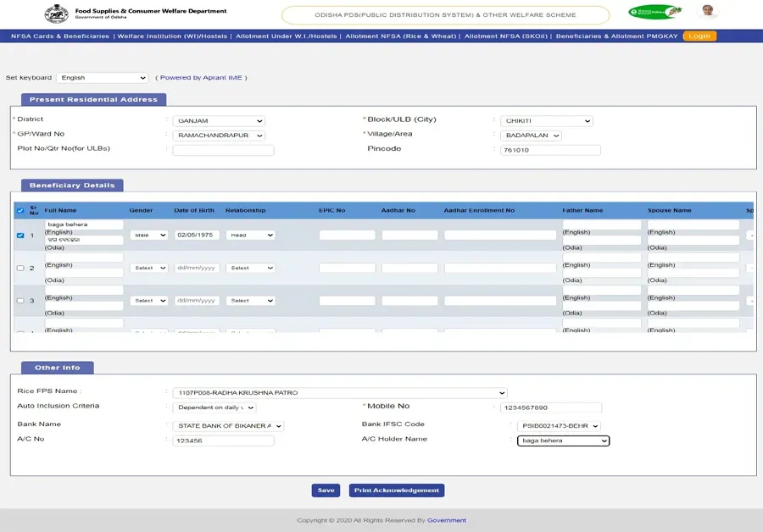Viewport: 763px width, 532px height.
Task: Click the orange Login button
Action: pyautogui.click(x=699, y=36)
